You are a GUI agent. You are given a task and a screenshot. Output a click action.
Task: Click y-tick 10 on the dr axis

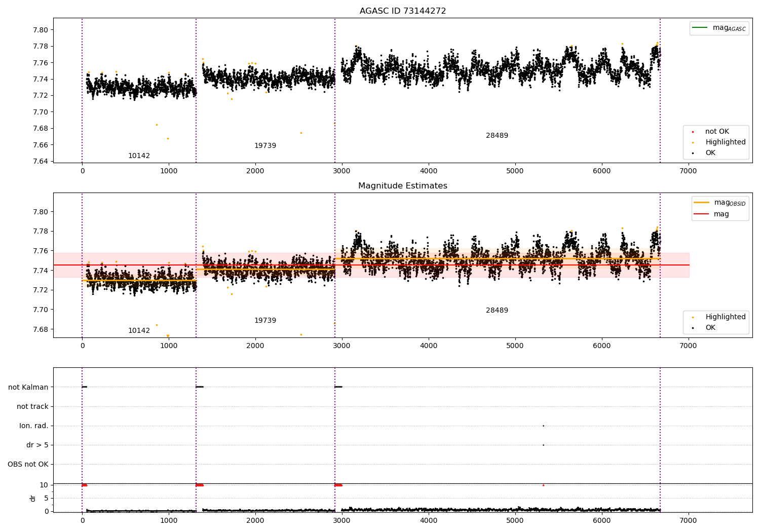pyautogui.click(x=44, y=485)
